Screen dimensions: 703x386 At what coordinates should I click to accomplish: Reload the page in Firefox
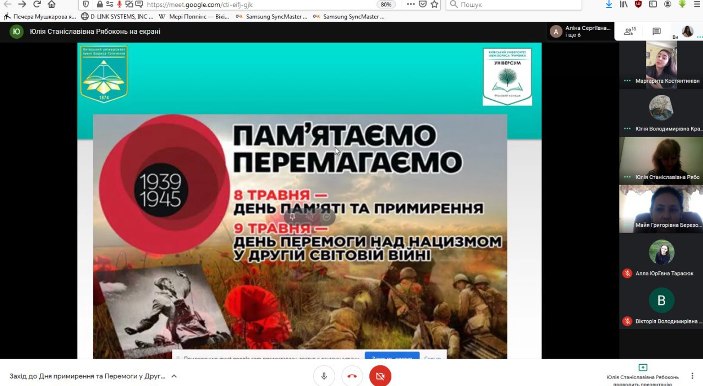(37, 4)
